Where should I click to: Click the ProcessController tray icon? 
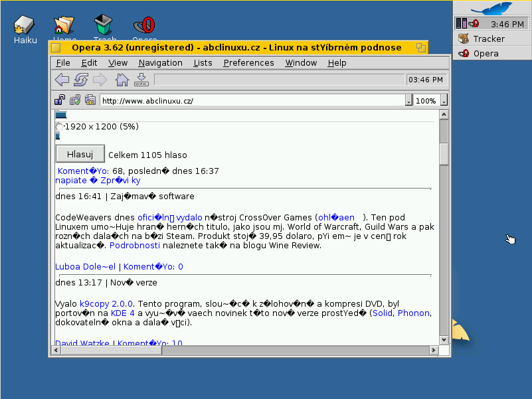(461, 23)
